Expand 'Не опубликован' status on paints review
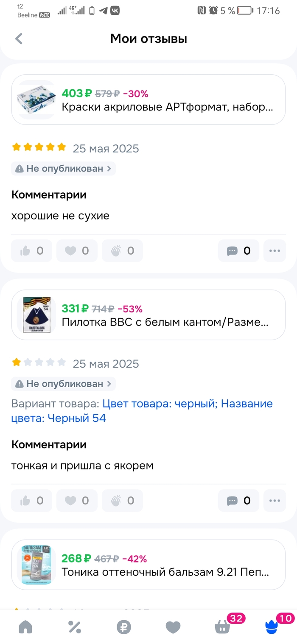This screenshot has width=297, height=644. [63, 169]
